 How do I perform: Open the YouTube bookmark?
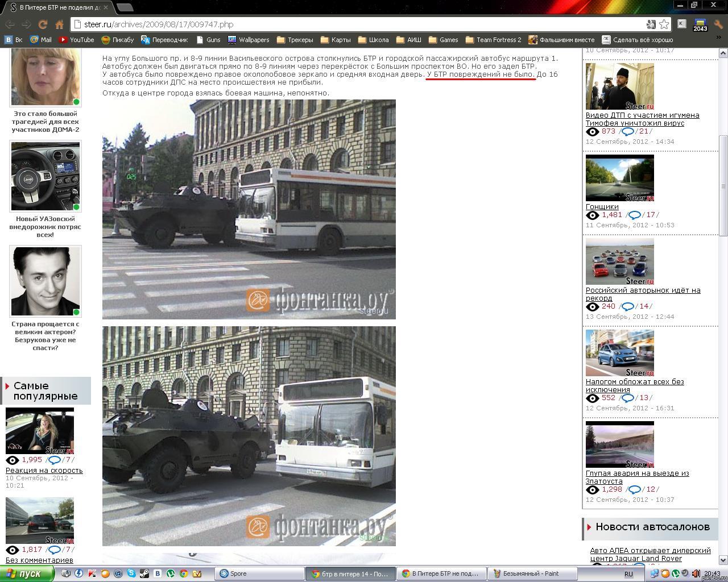click(x=77, y=40)
